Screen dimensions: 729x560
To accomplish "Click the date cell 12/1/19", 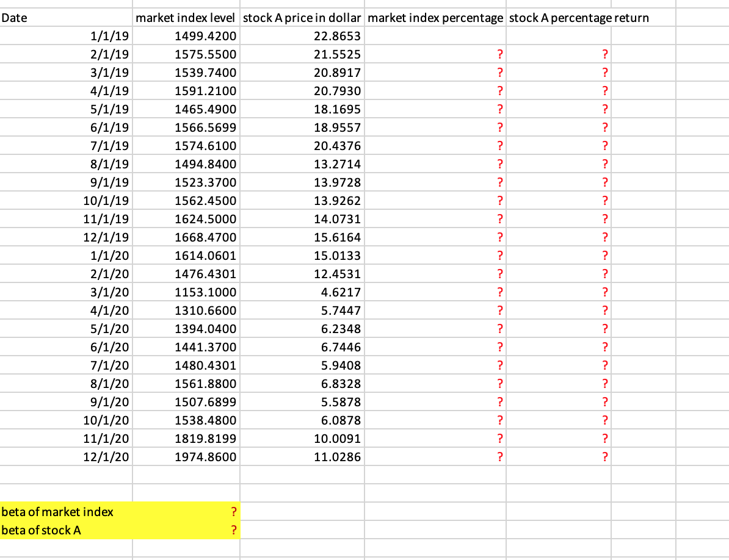I will pyautogui.click(x=66, y=237).
